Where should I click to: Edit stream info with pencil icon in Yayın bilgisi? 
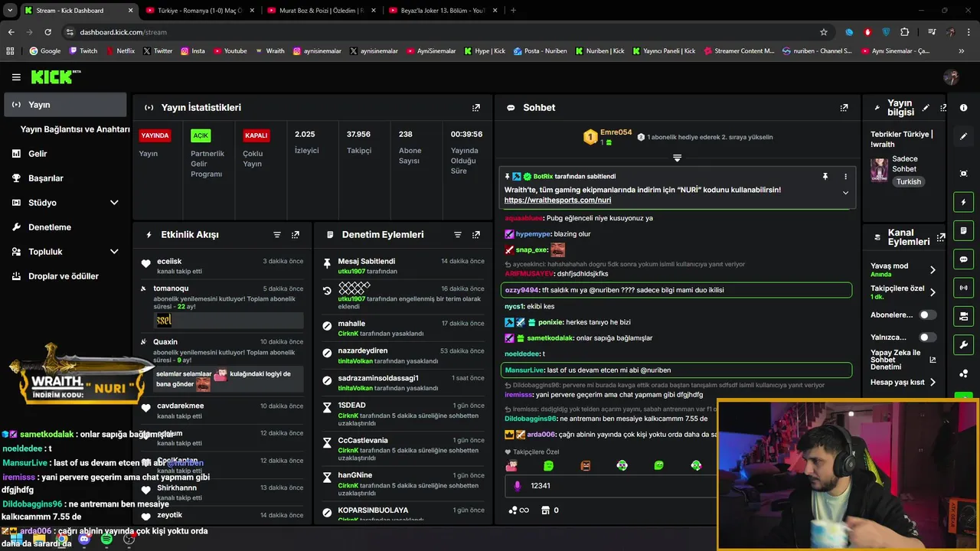click(x=926, y=108)
